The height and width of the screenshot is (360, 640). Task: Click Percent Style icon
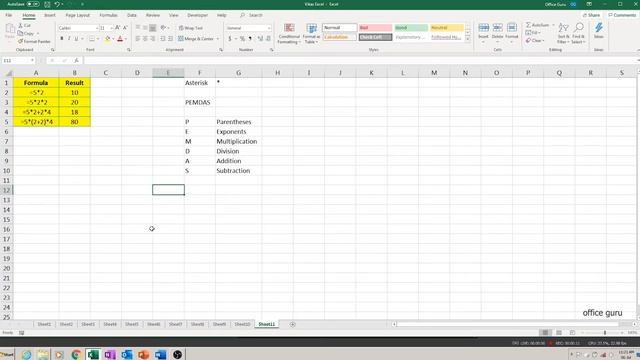[x=242, y=39]
